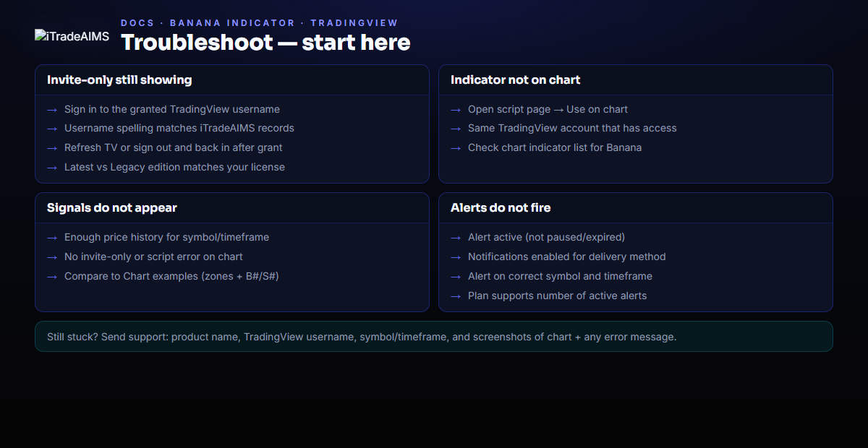Click 'Same TradingView account that has access'
Viewport: 868px width, 448px height.
pyautogui.click(x=572, y=128)
